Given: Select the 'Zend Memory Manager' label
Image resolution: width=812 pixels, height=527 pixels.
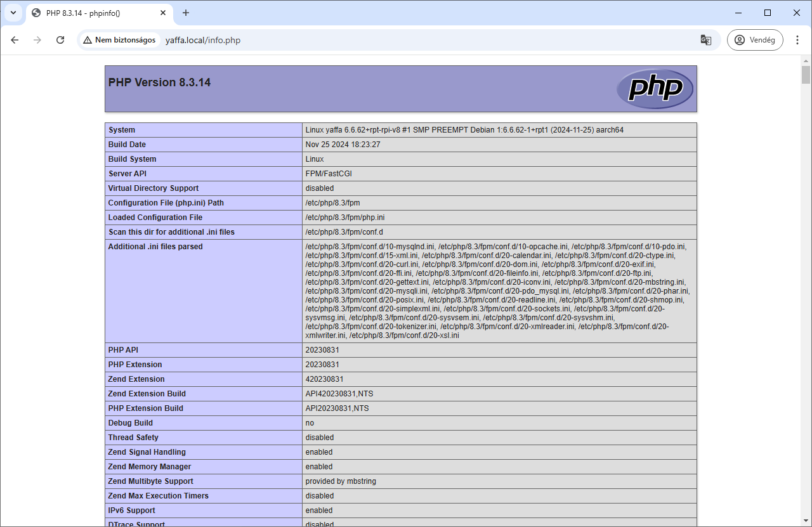Looking at the screenshot, I should [x=150, y=467].
